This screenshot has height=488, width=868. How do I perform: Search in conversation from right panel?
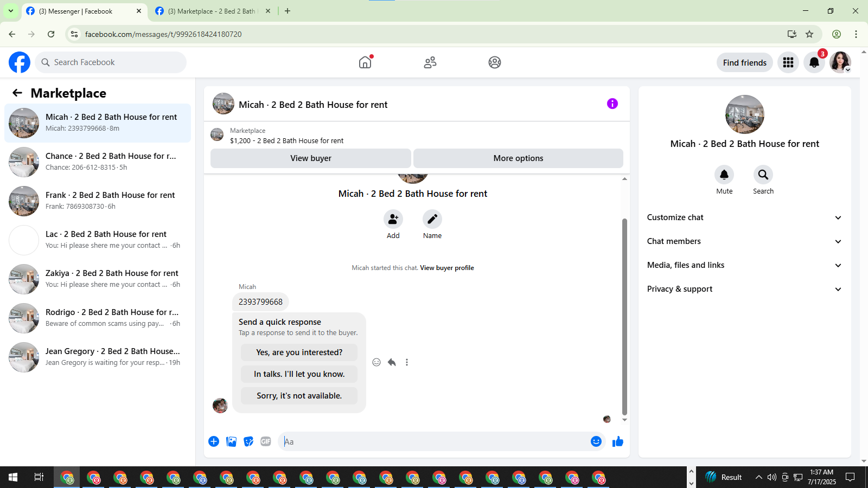(763, 175)
